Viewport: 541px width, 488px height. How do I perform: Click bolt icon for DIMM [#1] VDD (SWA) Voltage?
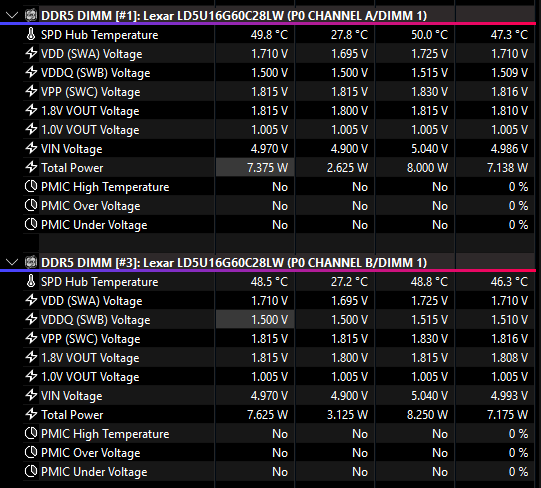point(31,53)
